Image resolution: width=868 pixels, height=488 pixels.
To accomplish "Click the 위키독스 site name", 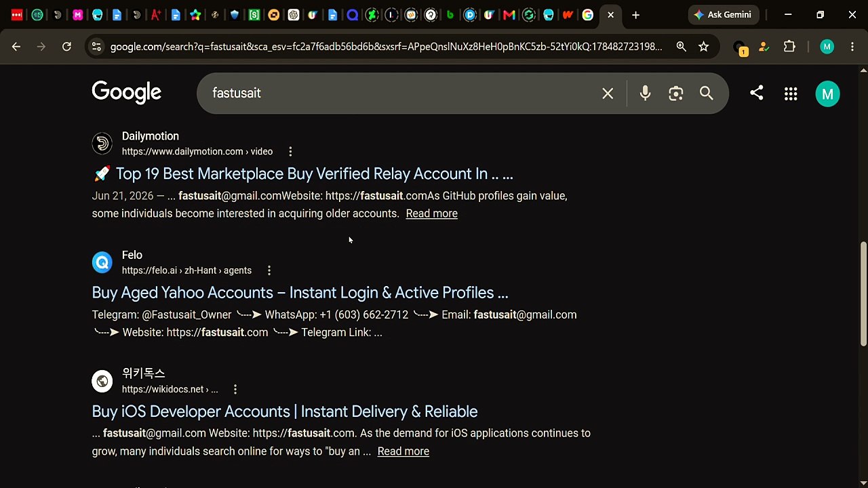I will tap(144, 373).
